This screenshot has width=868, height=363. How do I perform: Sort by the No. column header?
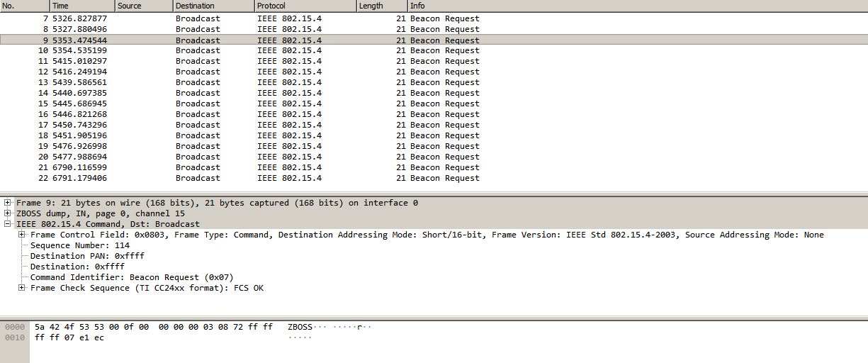click(25, 6)
